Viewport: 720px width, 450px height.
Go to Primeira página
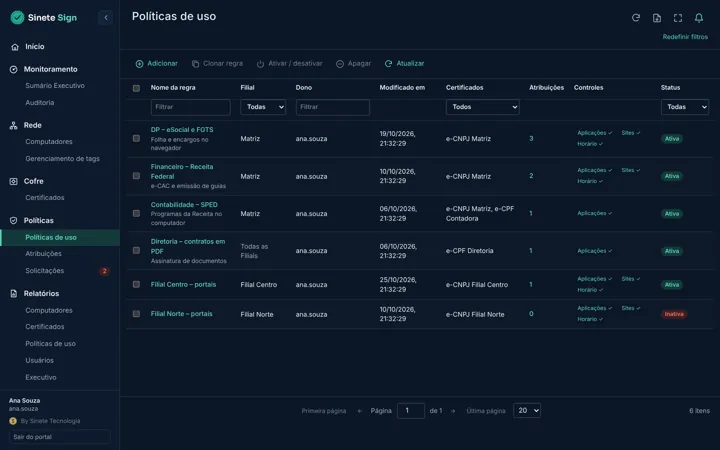pyautogui.click(x=324, y=411)
